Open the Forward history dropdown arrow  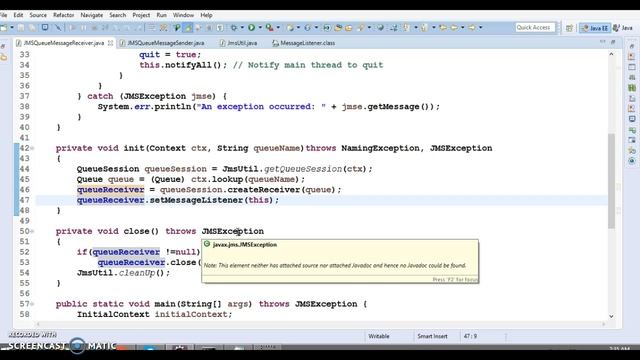(x=480, y=27)
